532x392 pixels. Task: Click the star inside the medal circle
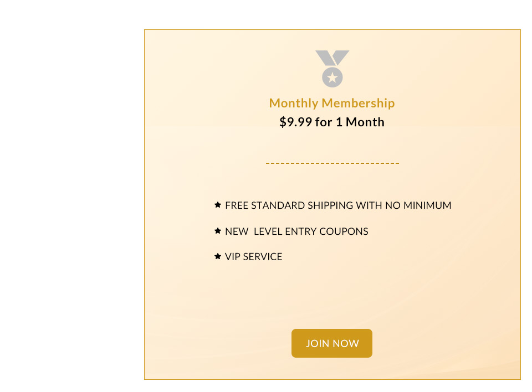tap(332, 78)
